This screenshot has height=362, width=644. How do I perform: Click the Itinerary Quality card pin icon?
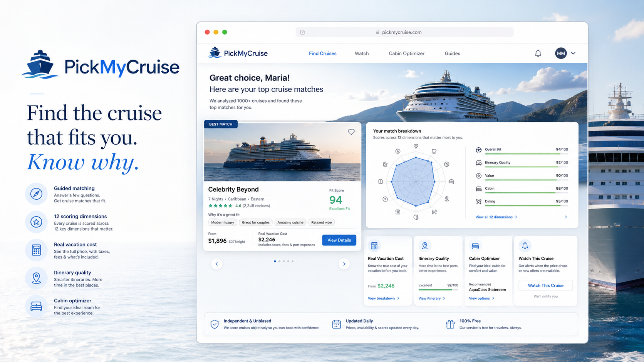(424, 245)
